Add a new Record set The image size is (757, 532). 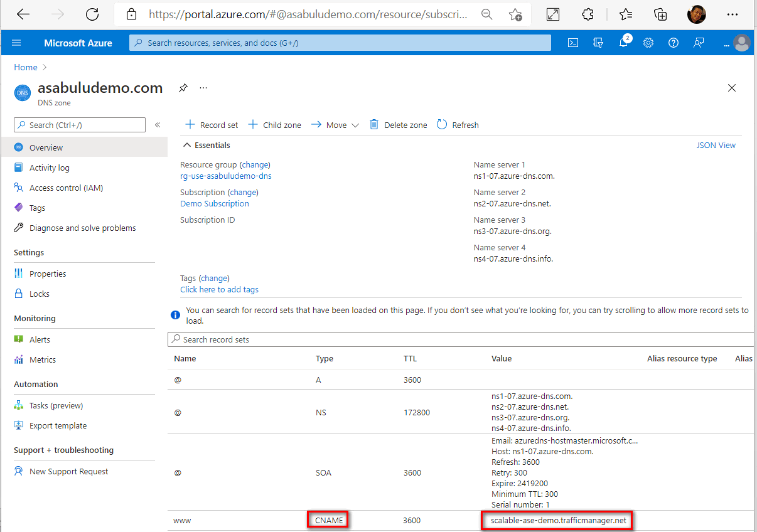(211, 125)
